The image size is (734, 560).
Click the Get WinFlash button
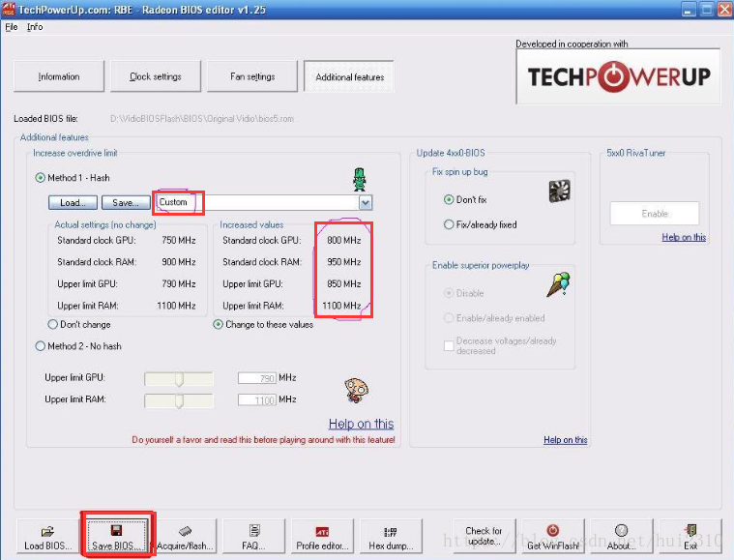tap(553, 537)
